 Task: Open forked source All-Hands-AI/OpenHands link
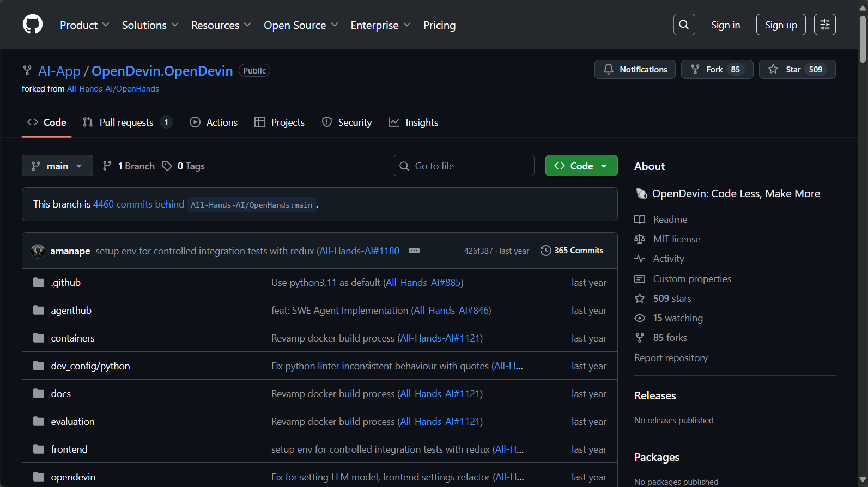pyautogui.click(x=113, y=89)
